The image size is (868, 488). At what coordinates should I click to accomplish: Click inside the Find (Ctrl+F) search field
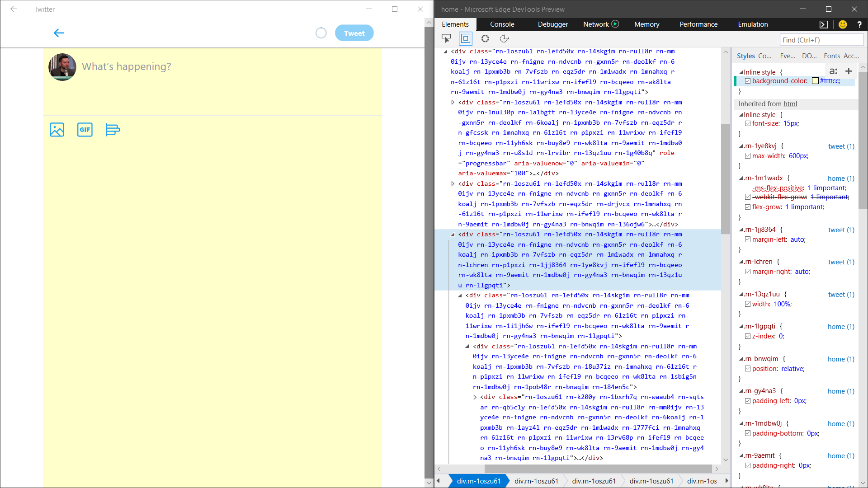(x=821, y=40)
